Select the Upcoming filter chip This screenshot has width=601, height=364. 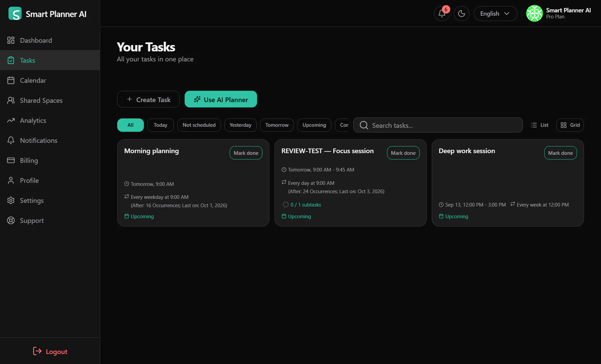pos(314,125)
